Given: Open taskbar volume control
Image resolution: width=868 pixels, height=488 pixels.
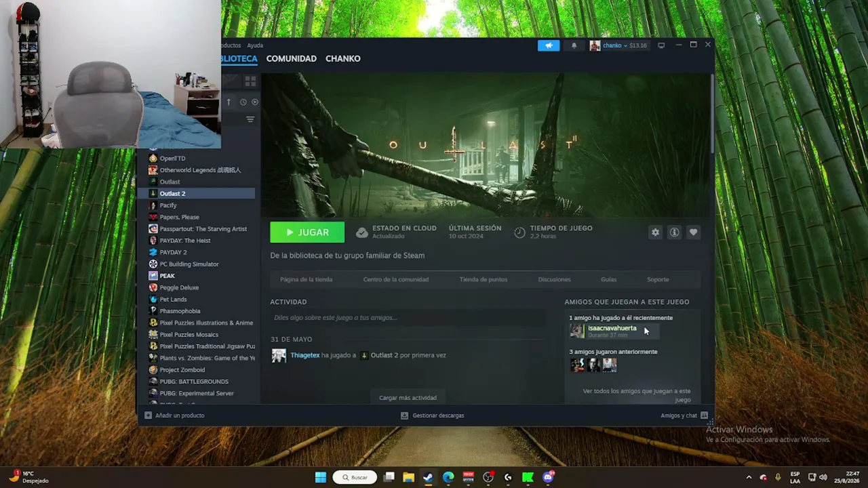Looking at the screenshot, I should (x=823, y=477).
